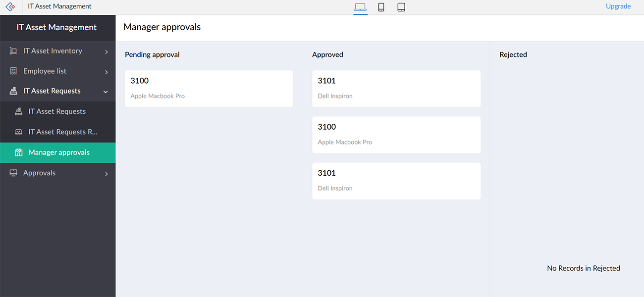Select the IT Asset Inventory sidebar icon

pos(13,50)
